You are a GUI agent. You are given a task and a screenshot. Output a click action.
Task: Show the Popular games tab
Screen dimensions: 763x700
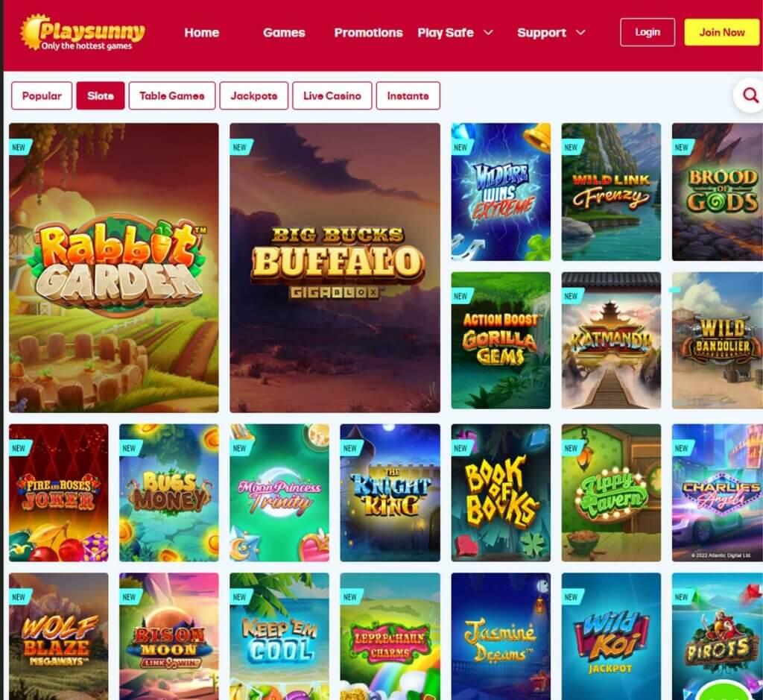point(42,96)
